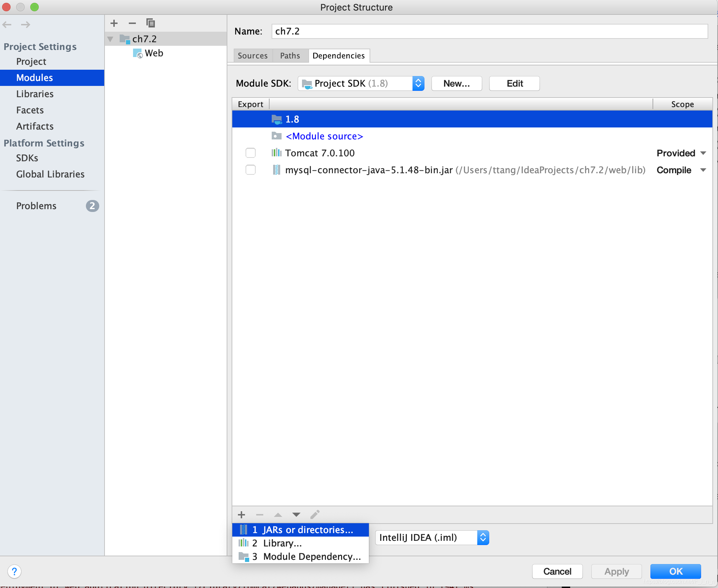Viewport: 718px width, 588px height.
Task: Click the edit dependency pencil icon
Action: [x=315, y=515]
